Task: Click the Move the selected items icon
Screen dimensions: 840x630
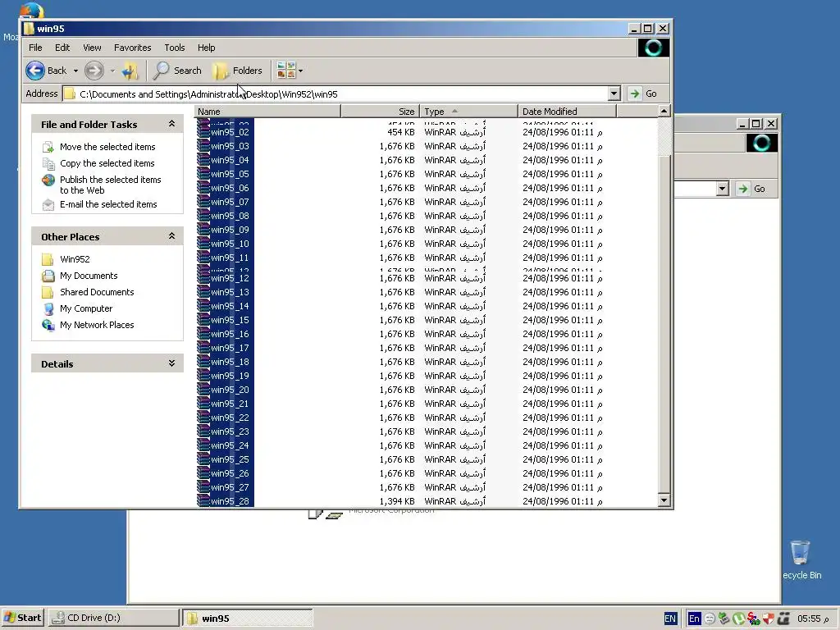Action: coord(48,147)
